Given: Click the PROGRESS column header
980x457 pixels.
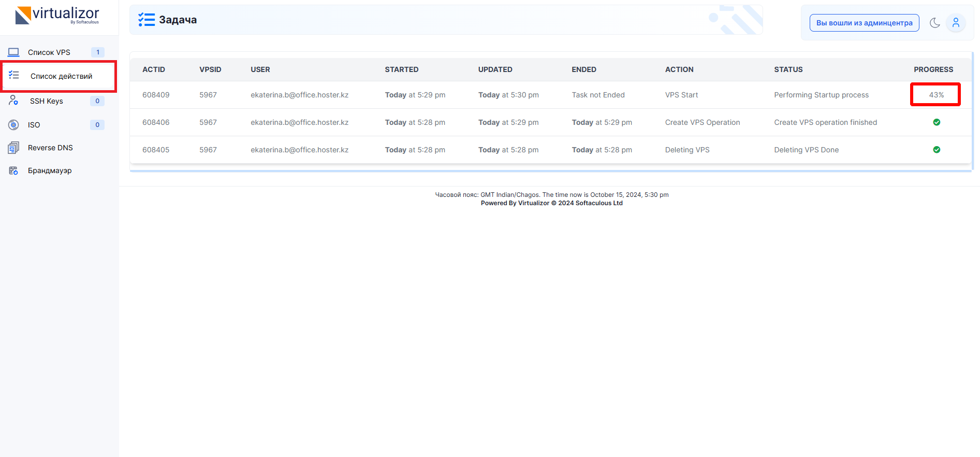Looking at the screenshot, I should pos(933,69).
